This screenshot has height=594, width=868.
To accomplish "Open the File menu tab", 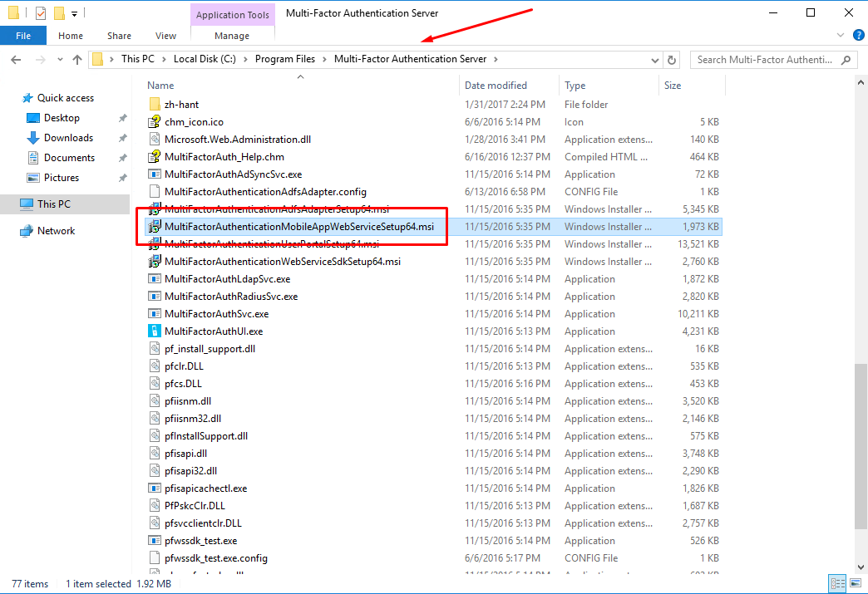I will (23, 36).
